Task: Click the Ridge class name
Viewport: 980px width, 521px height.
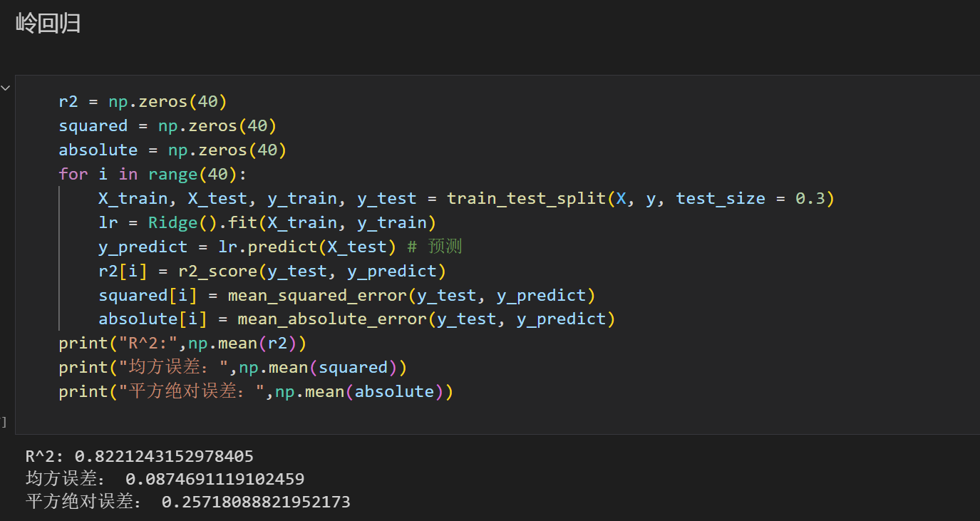Action: 172,223
